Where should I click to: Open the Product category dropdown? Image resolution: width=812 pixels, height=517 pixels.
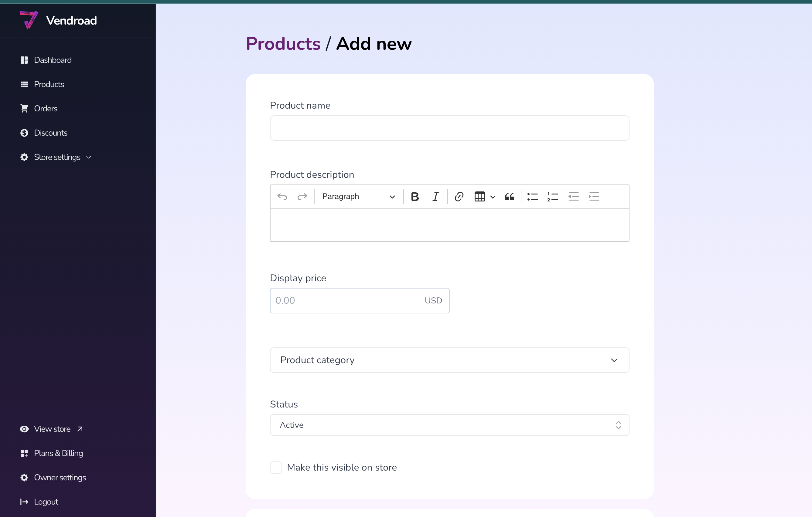pyautogui.click(x=449, y=360)
